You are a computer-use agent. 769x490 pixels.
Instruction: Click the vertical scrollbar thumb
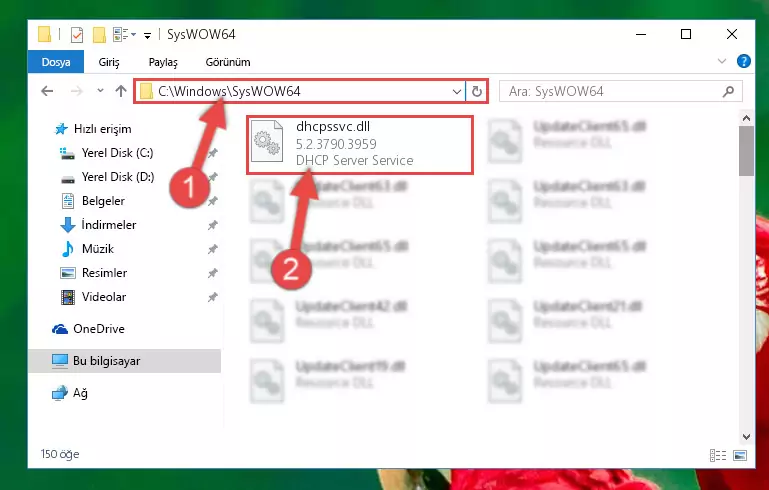[x=746, y=151]
